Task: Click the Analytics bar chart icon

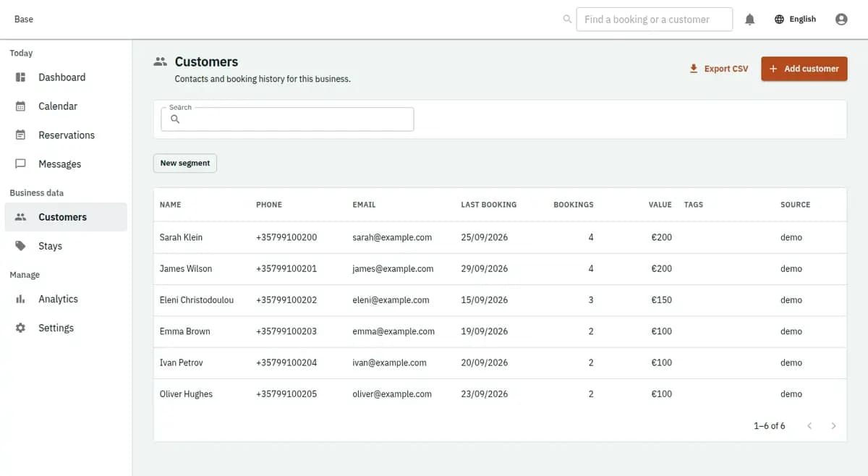Action: (x=20, y=299)
